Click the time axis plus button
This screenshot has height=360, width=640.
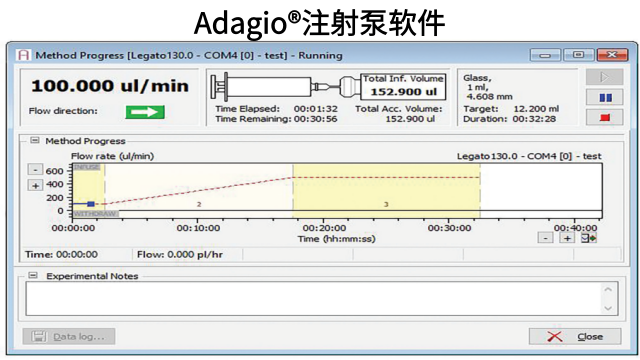(567, 238)
